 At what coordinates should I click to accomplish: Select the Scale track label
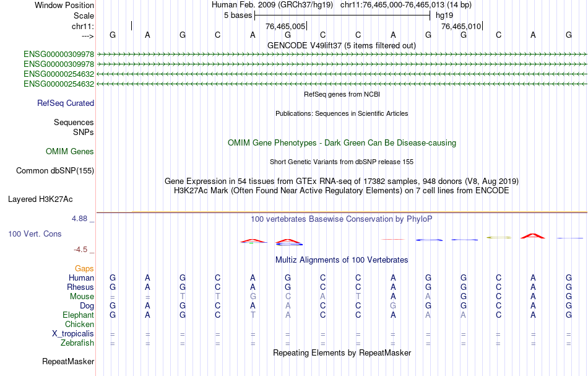tap(84, 15)
